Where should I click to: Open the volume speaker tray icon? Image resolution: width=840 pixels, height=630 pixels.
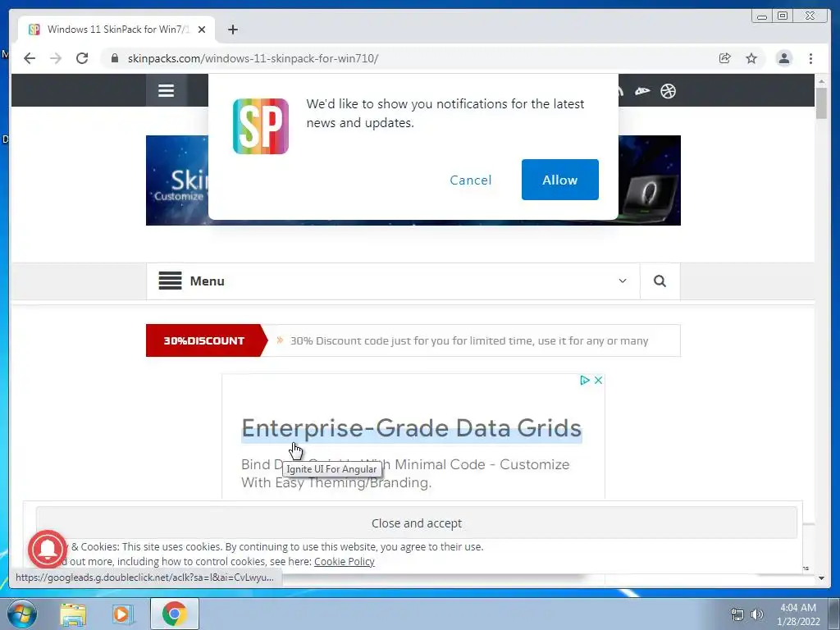coord(757,614)
